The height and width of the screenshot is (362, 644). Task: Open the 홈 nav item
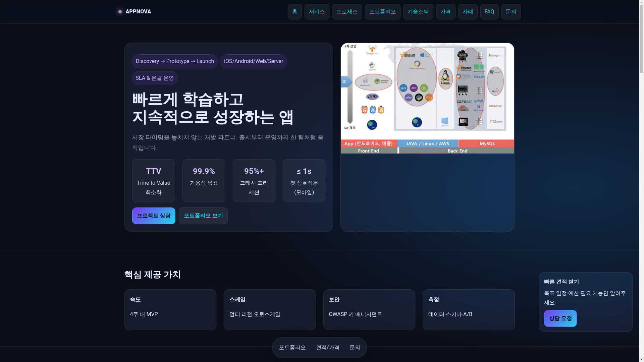pos(295,12)
